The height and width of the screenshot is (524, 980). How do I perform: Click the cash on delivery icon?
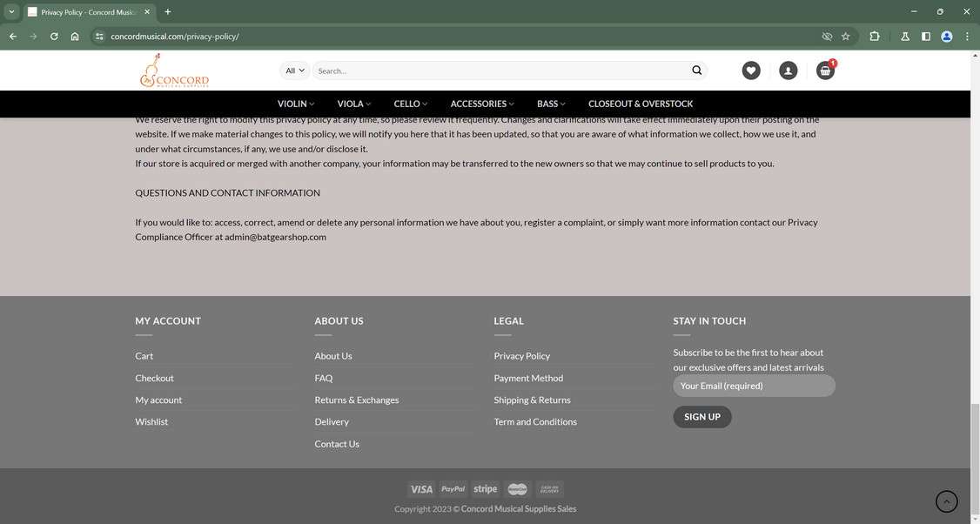pos(550,489)
